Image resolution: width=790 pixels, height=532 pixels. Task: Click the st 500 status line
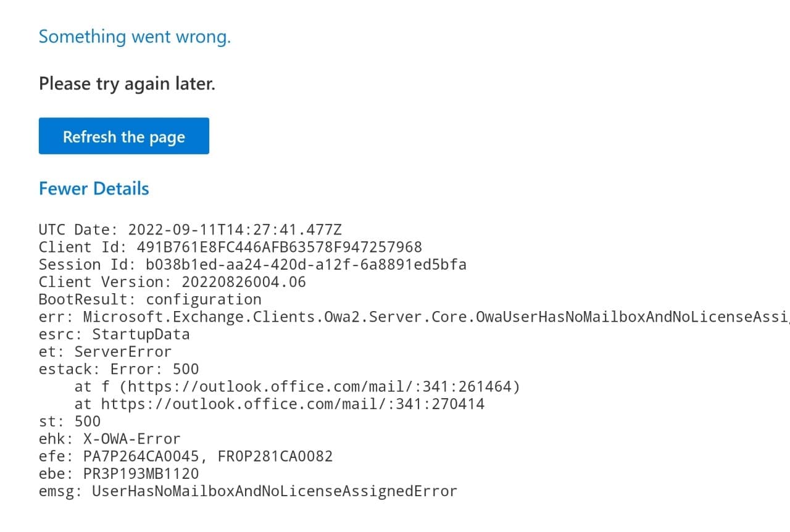[x=69, y=422]
